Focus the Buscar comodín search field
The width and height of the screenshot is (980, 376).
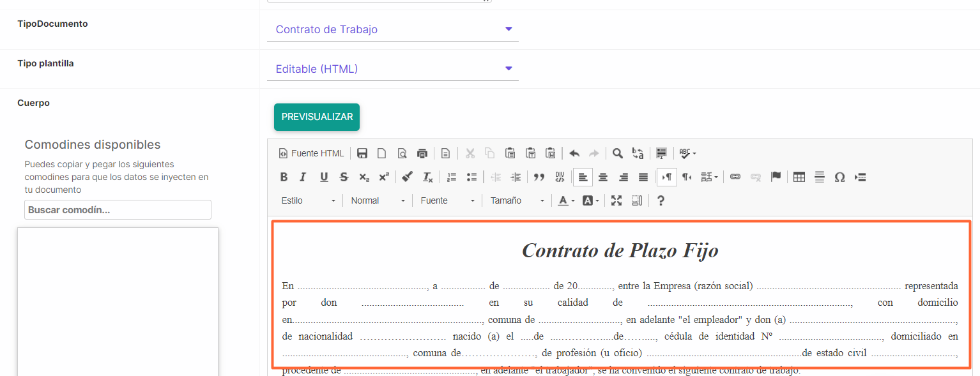tap(118, 209)
